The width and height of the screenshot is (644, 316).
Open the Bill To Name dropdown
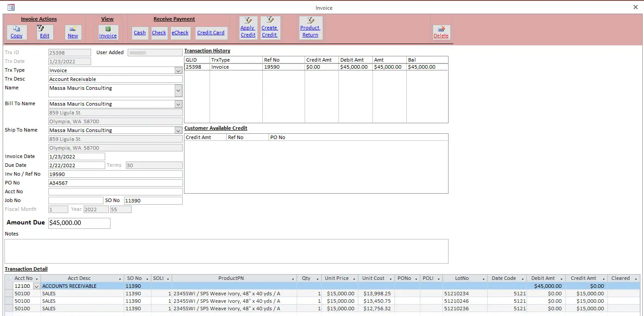click(178, 104)
